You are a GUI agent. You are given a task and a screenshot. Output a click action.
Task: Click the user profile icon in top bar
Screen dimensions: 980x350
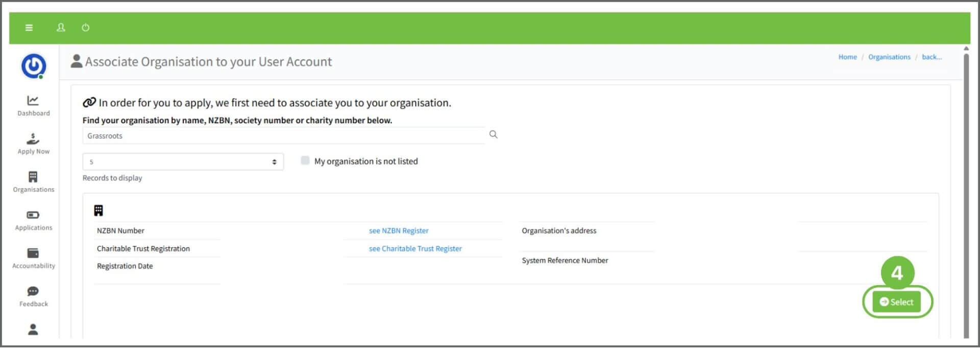(x=61, y=28)
